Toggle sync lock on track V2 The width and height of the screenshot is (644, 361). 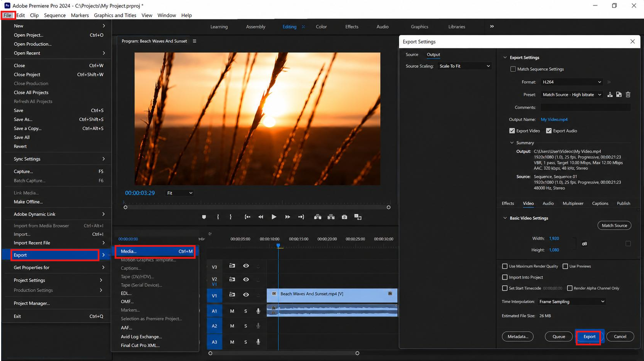point(232,279)
